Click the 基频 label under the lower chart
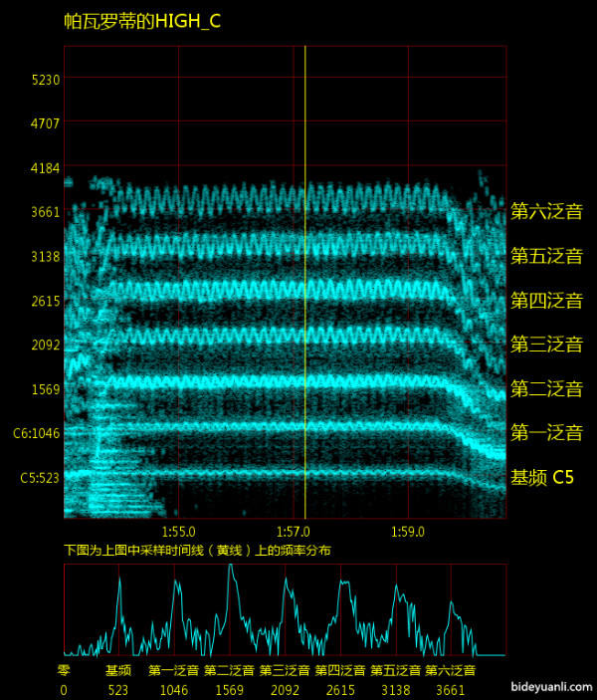 118,670
